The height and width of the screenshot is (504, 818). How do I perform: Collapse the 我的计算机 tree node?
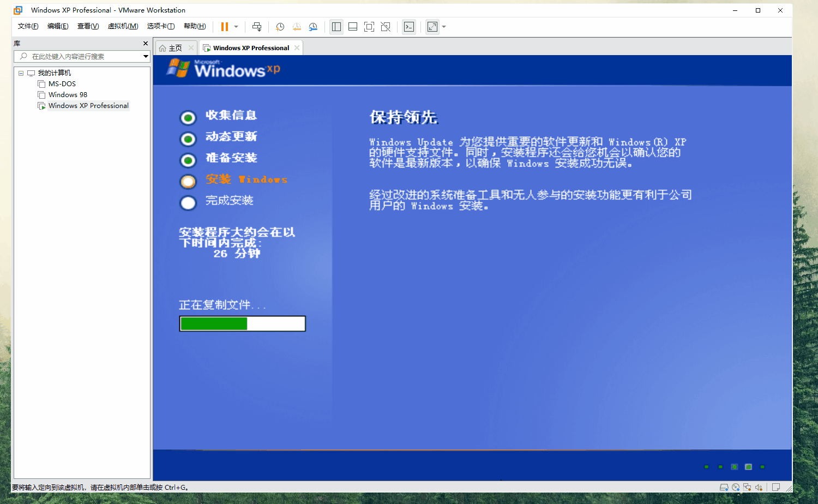pyautogui.click(x=21, y=73)
